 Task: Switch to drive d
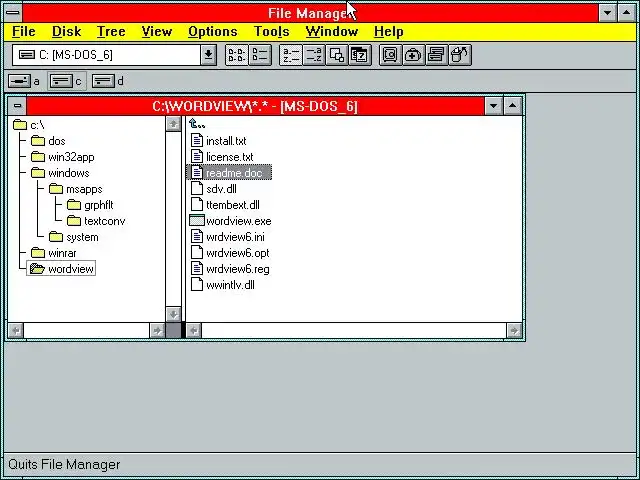click(x=108, y=81)
